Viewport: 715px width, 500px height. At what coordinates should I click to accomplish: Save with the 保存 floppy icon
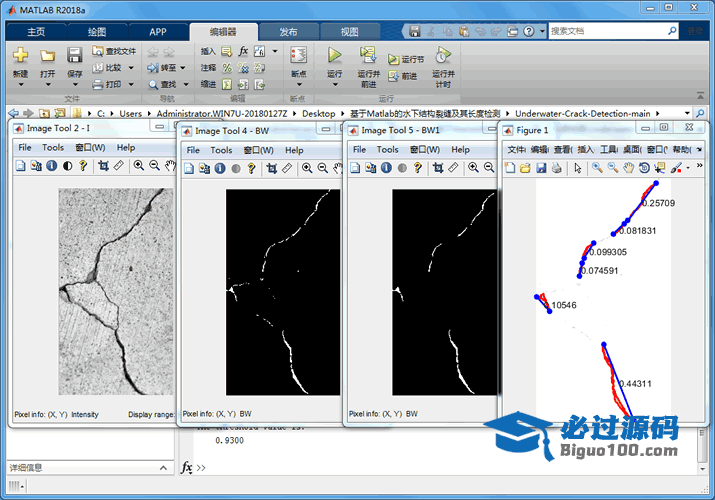(x=74, y=55)
